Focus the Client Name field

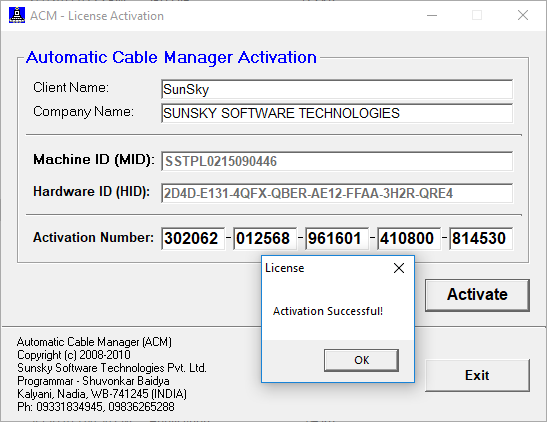tap(337, 89)
